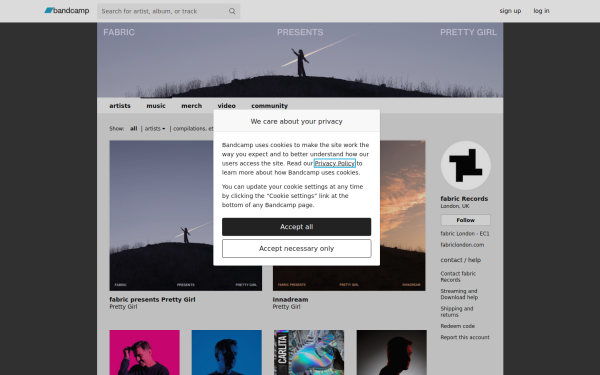Open Shipping and returns link

457,311
